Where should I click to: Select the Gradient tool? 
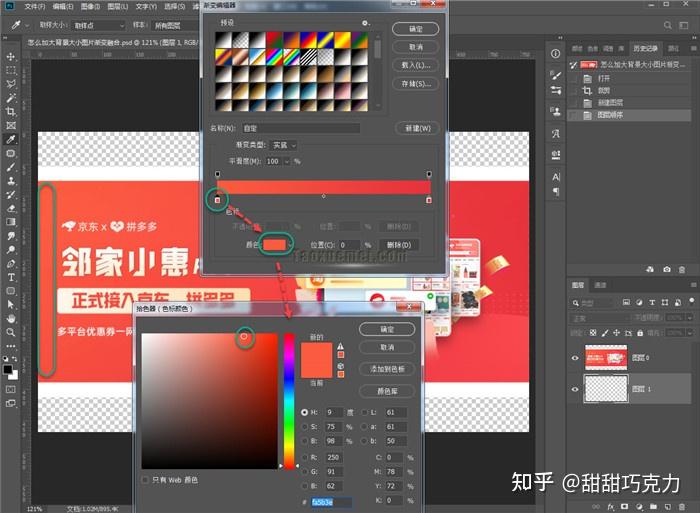pos(11,222)
